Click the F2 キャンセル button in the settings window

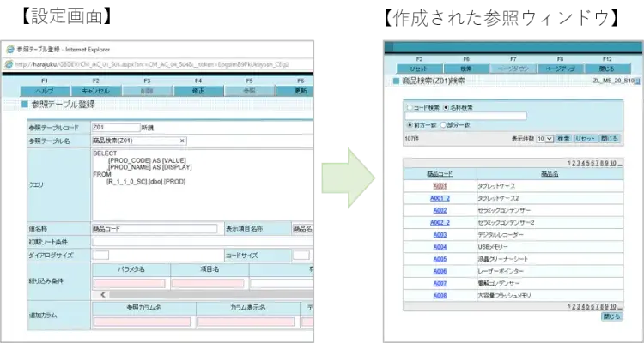(95, 91)
